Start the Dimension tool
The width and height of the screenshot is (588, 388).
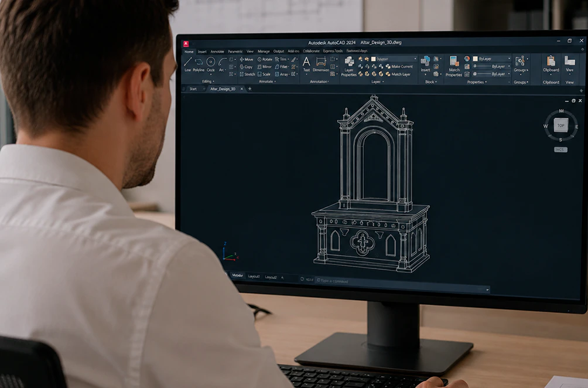click(x=320, y=64)
